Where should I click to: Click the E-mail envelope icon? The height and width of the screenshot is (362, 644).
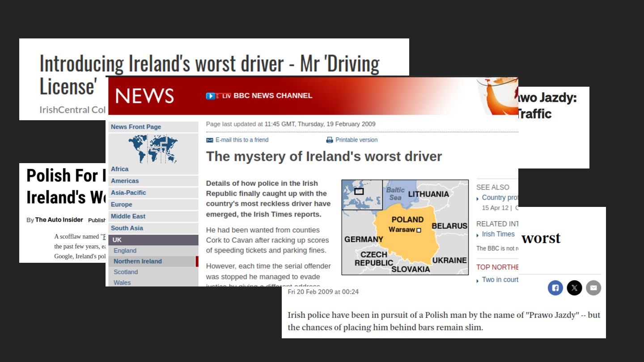pyautogui.click(x=210, y=140)
